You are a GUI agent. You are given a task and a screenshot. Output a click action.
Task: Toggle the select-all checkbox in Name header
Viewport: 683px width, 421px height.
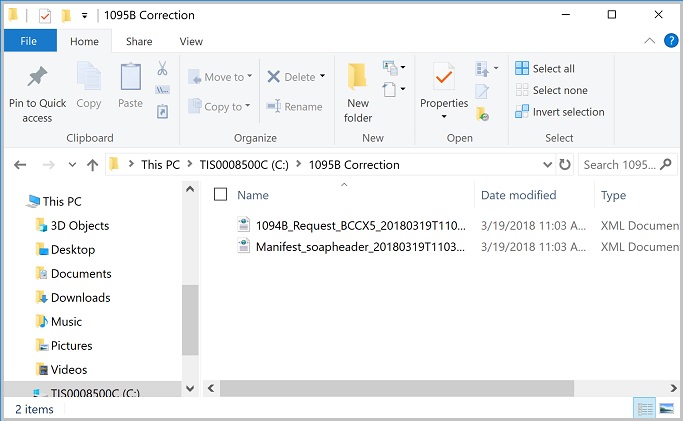[x=221, y=195]
